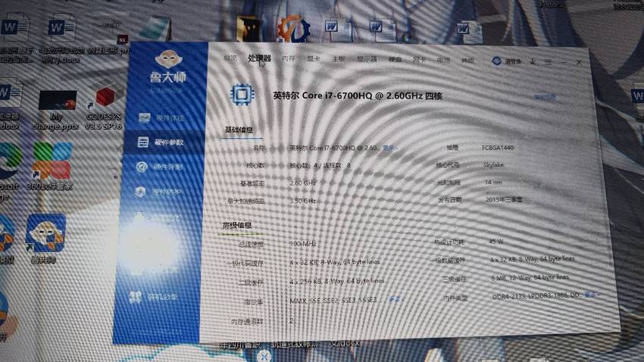Open CODESYS V3.5 SP16 desktop shortcut
644x362 pixels.
point(105,106)
